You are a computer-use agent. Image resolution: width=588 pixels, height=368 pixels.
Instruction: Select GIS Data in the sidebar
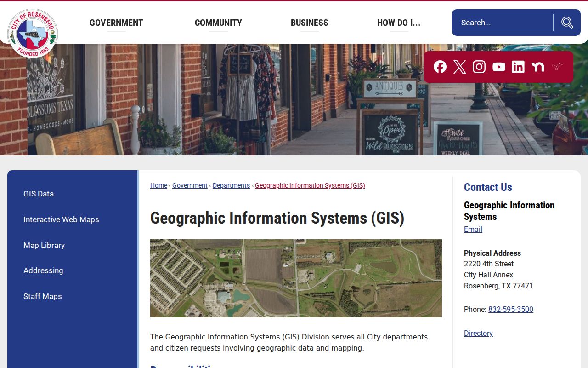click(39, 194)
